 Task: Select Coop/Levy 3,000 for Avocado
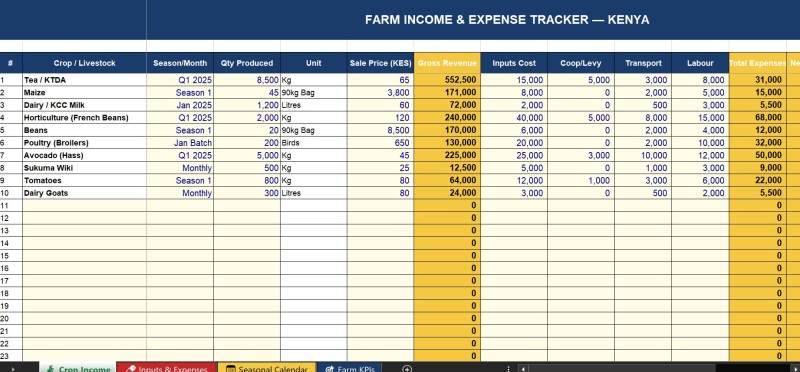pos(581,155)
